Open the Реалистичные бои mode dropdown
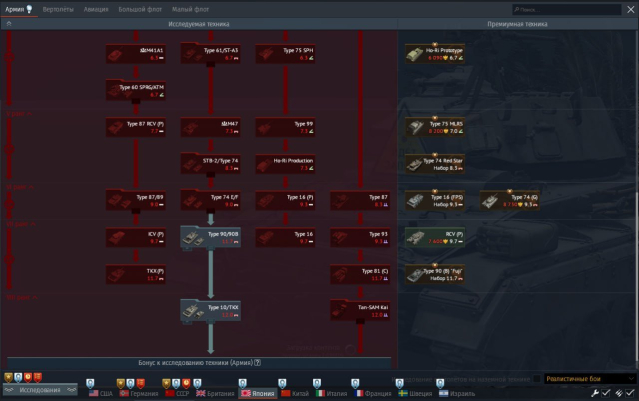 [x=590, y=379]
